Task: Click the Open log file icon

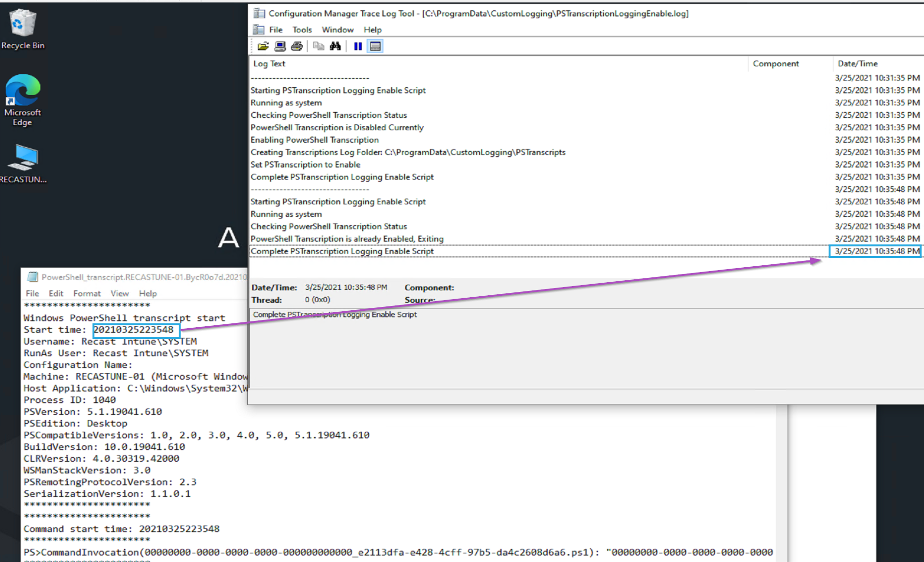Action: point(263,46)
